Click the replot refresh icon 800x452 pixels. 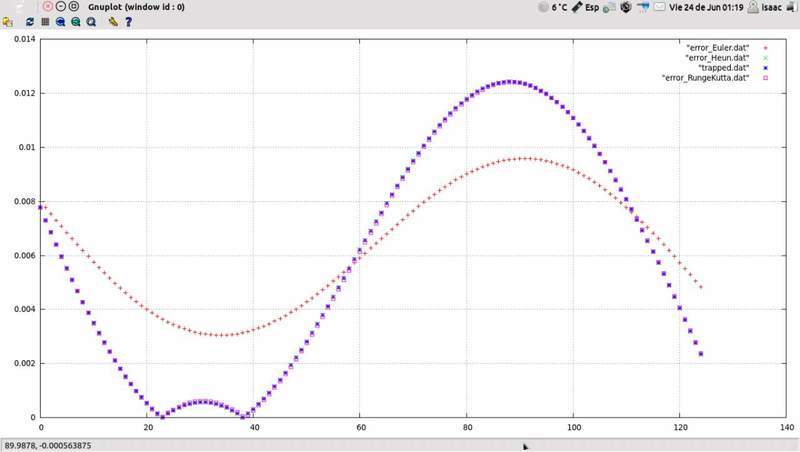(x=29, y=20)
